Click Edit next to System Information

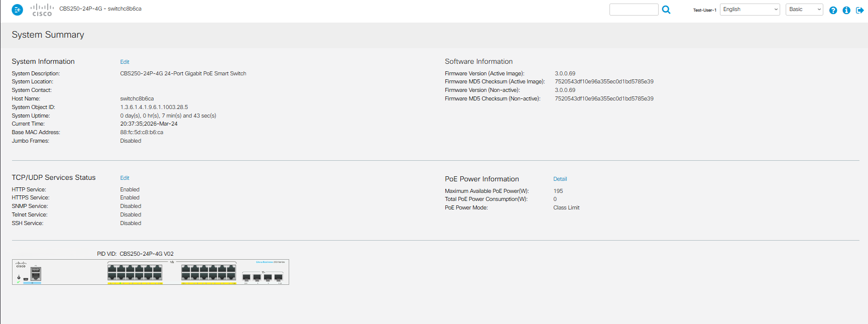click(125, 62)
